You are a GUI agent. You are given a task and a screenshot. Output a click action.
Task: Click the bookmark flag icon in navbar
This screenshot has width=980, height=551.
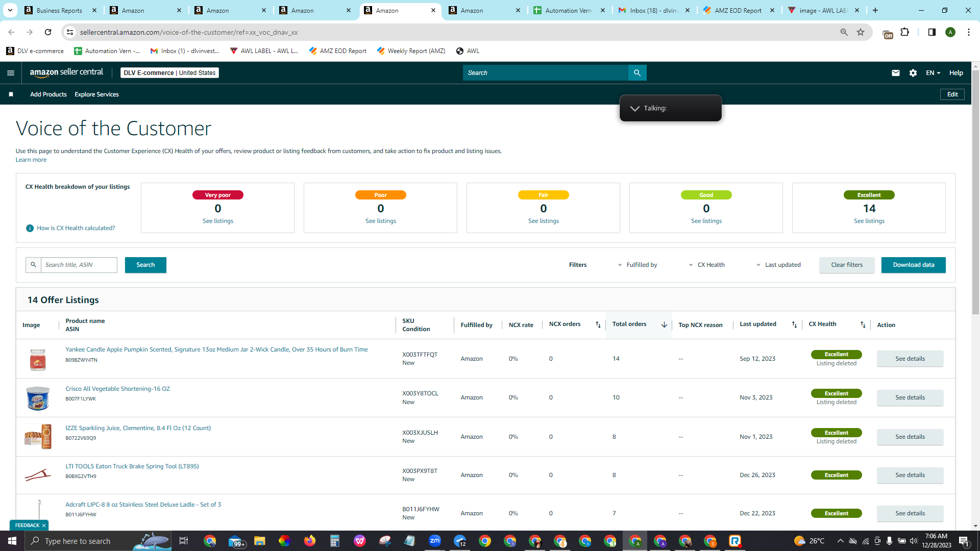11,94
